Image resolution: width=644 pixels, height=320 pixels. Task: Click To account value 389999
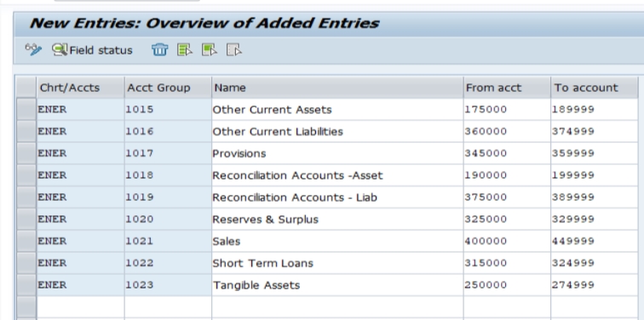click(x=595, y=197)
